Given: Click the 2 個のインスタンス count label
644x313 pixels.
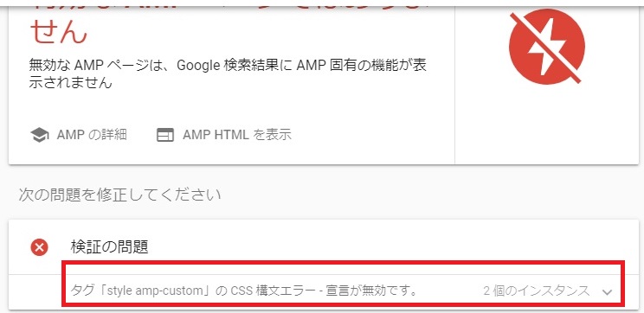Looking at the screenshot, I should 537,291.
